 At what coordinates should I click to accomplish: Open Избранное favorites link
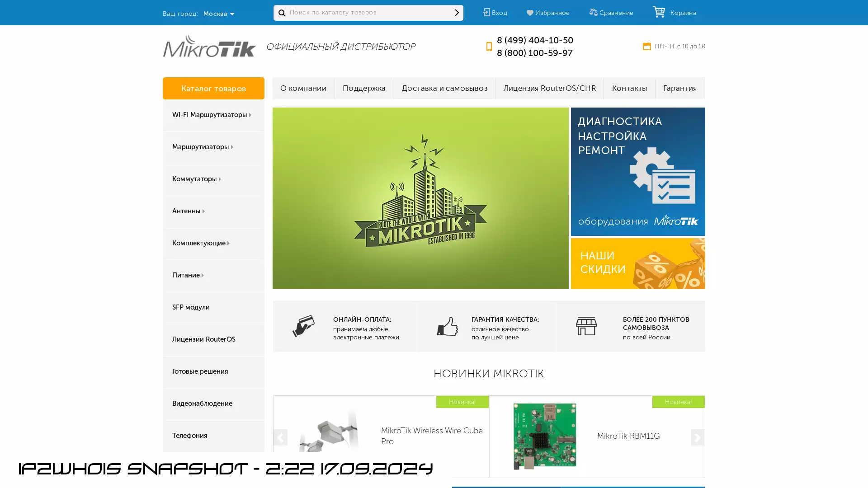552,13
